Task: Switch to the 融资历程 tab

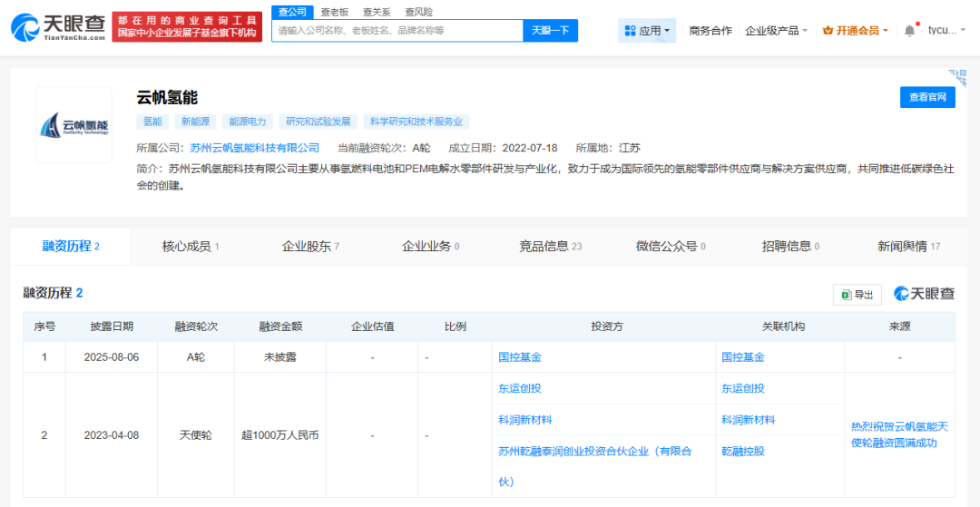Action: (x=71, y=246)
